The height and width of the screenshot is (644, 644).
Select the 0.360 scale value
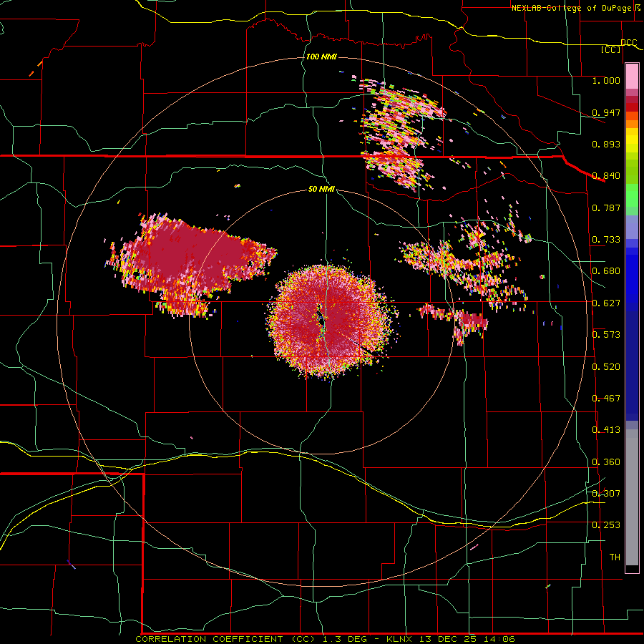[606, 462]
